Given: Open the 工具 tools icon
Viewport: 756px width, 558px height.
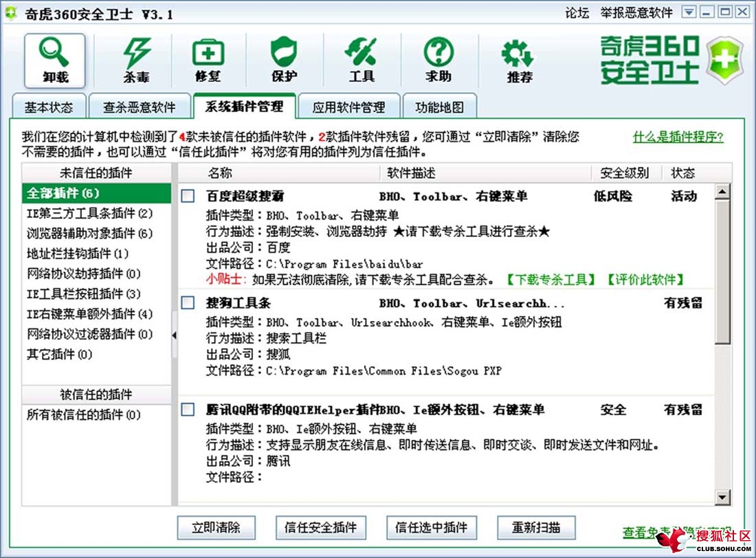Looking at the screenshot, I should [x=361, y=60].
